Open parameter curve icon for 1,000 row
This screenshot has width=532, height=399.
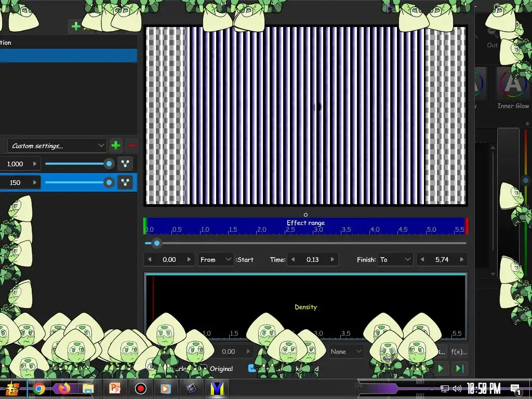click(125, 164)
